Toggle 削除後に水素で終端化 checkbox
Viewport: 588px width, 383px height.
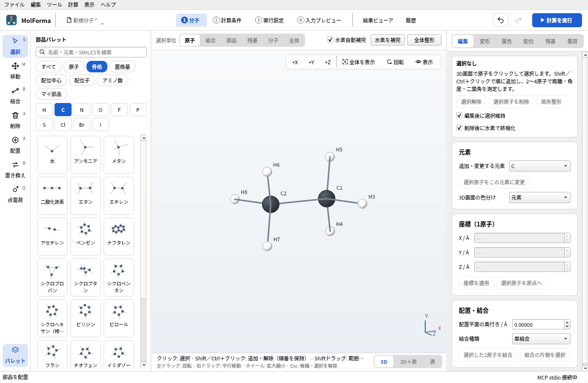coord(459,128)
